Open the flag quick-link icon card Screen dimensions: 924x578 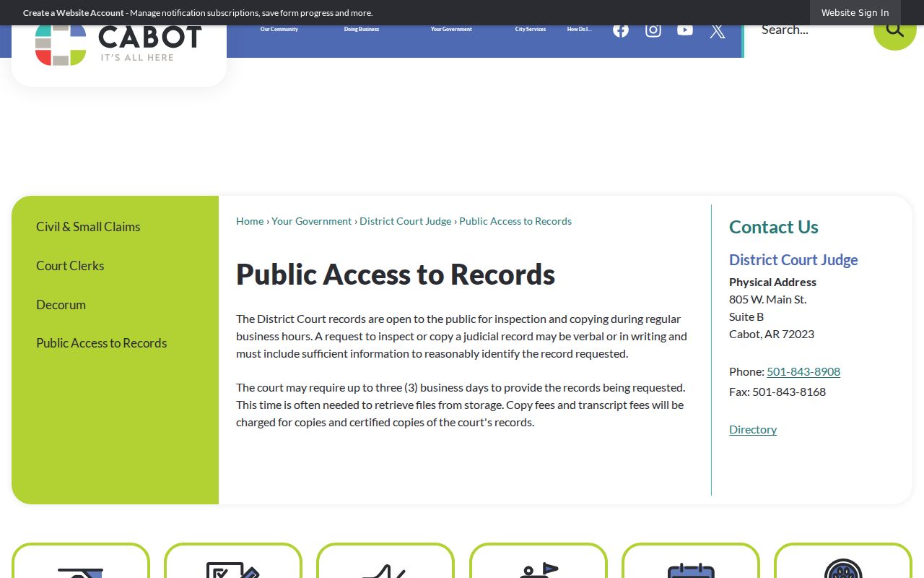(539, 561)
